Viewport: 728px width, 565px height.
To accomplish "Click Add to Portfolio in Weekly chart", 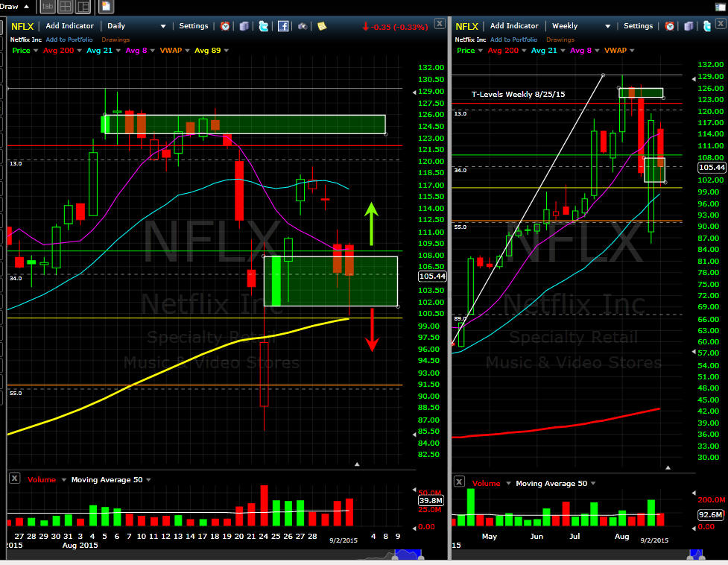I will [513, 40].
